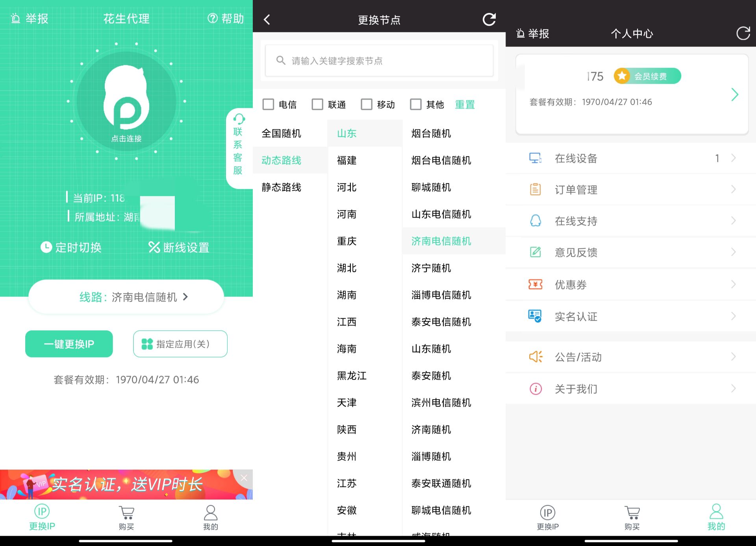Open 定时切换 timer switch settings
Image resolution: width=756 pixels, height=546 pixels.
point(72,247)
